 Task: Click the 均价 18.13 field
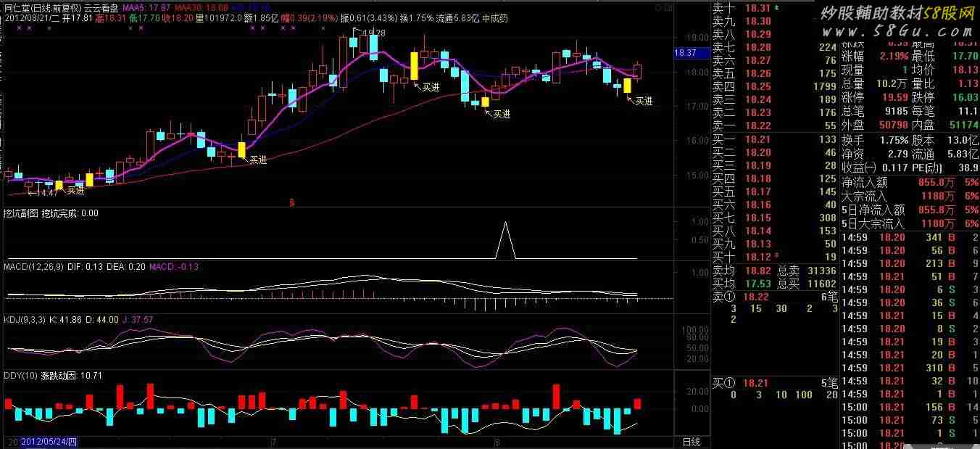(945, 70)
